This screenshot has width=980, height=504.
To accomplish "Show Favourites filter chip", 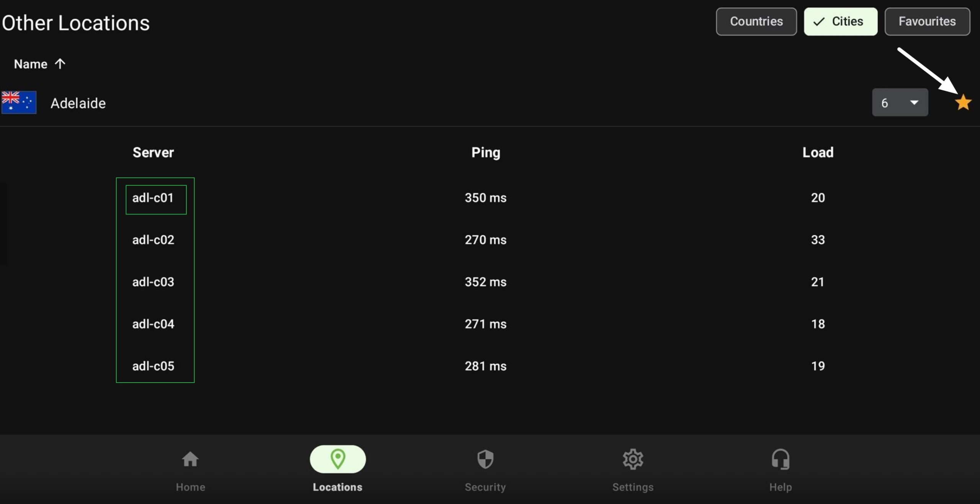I will pos(927,21).
